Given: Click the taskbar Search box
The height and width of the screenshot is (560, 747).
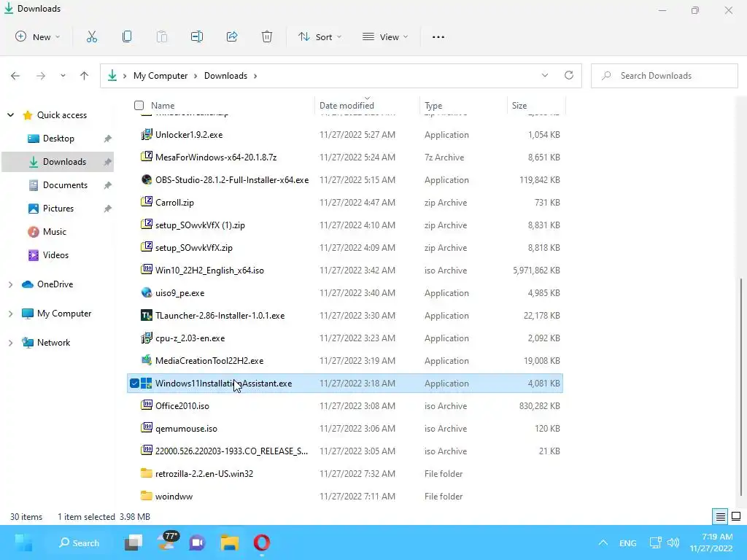Looking at the screenshot, I should [79, 542].
